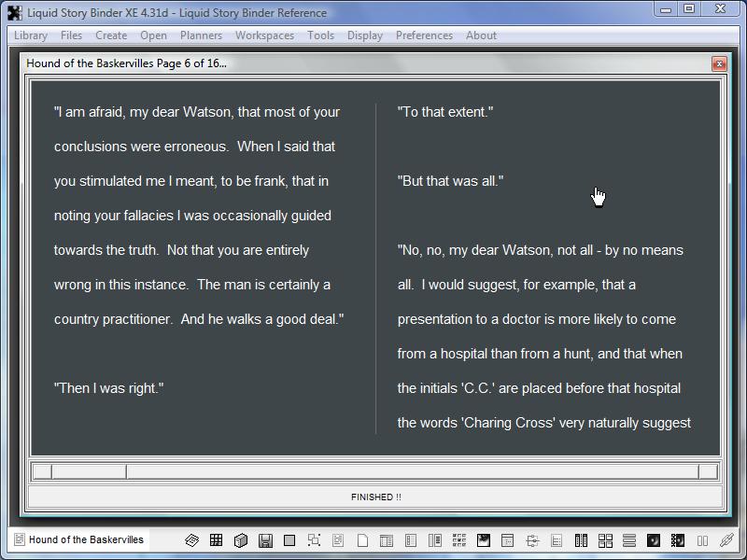Click the dashed selection frame icon

[314, 540]
